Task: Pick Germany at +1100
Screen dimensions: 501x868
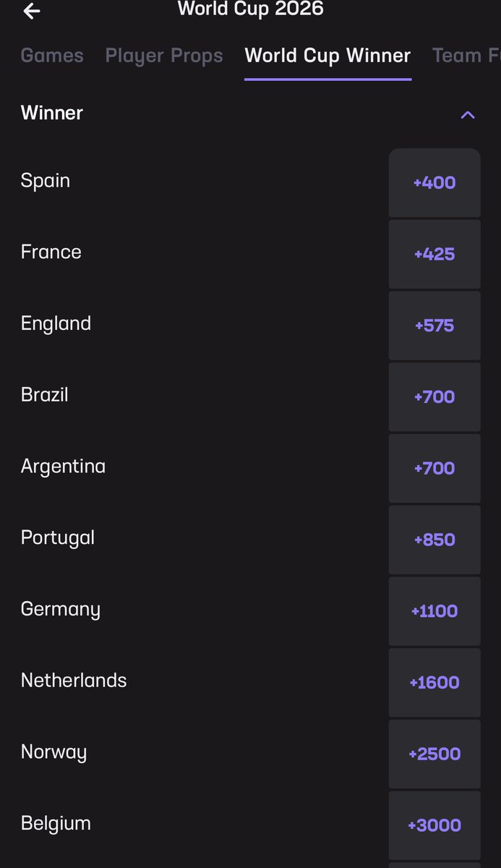Action: [x=434, y=611]
